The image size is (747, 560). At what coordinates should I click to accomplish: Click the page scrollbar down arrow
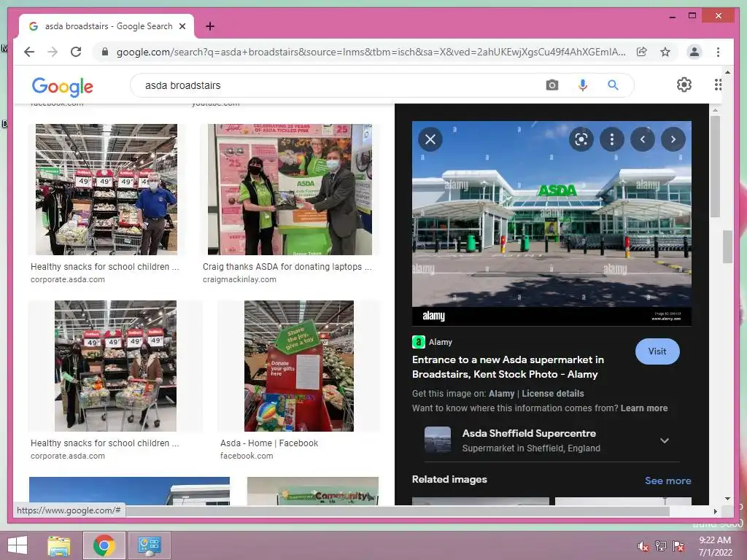pyautogui.click(x=727, y=499)
